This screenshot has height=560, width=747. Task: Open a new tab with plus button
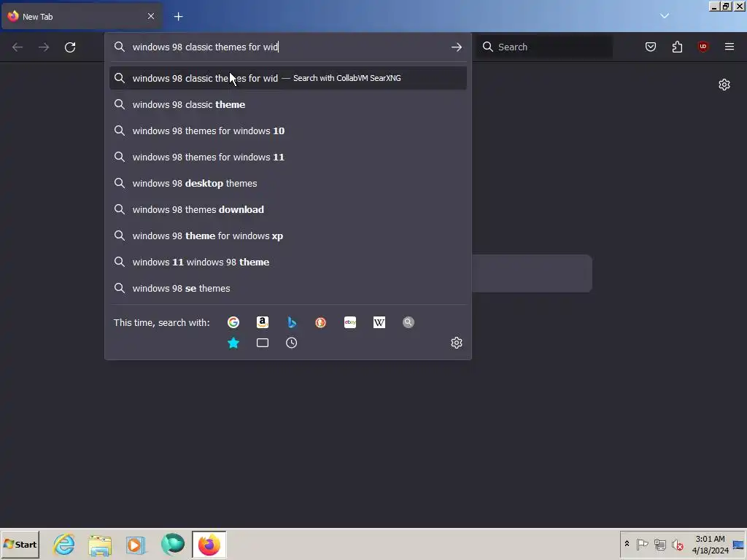coord(178,17)
